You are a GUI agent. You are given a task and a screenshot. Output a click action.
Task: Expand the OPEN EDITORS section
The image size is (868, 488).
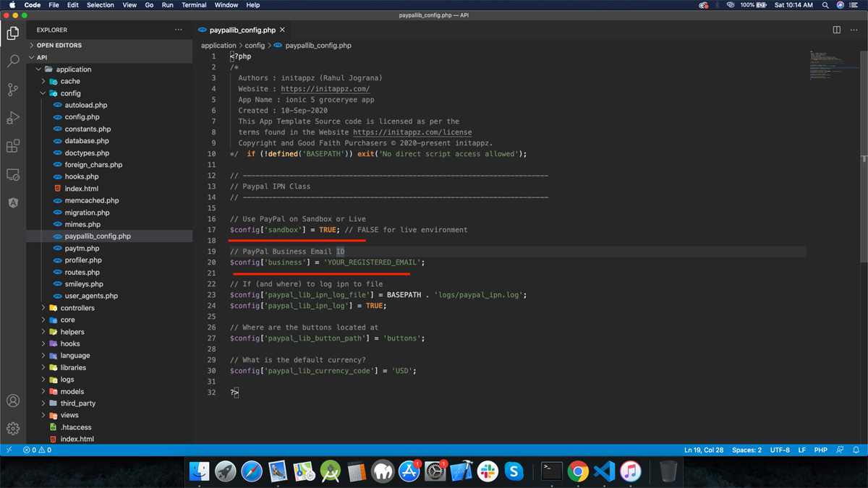(x=59, y=46)
